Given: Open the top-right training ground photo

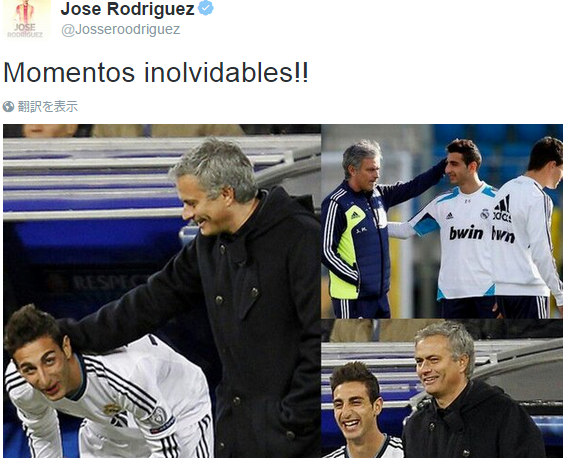Looking at the screenshot, I should pyautogui.click(x=442, y=221).
